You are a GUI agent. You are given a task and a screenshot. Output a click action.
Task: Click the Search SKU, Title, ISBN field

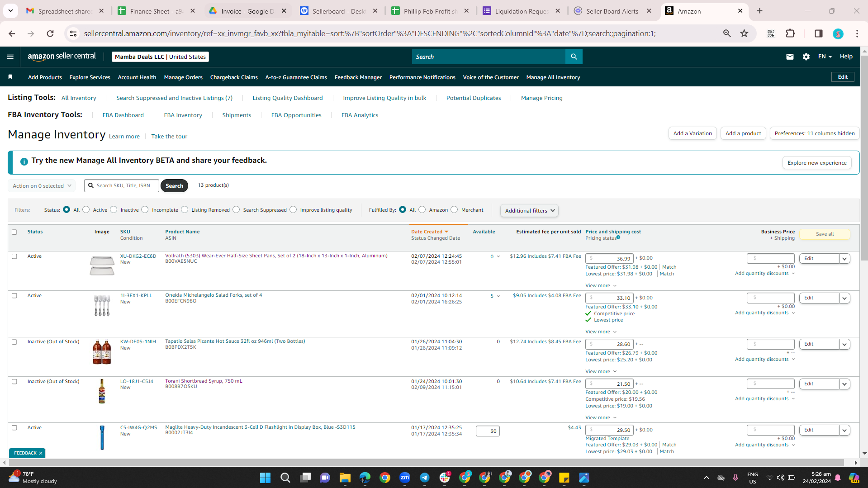pos(122,186)
